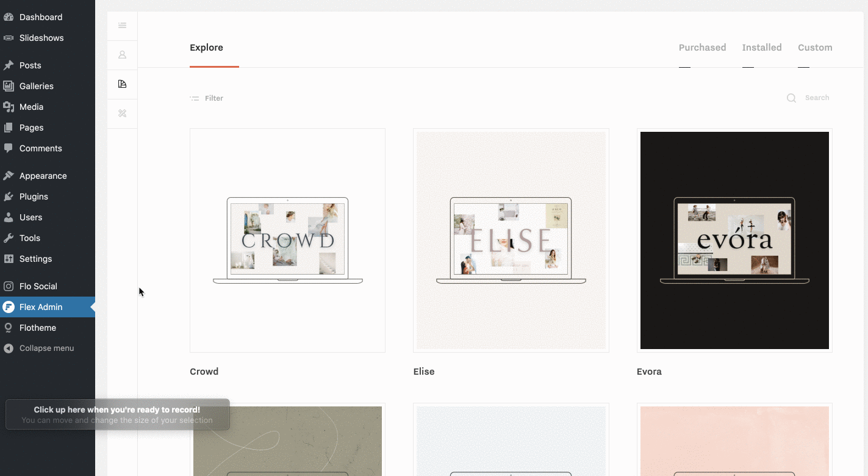Click the Dashboard gauge icon
Image resolution: width=868 pixels, height=476 pixels.
pyautogui.click(x=9, y=17)
